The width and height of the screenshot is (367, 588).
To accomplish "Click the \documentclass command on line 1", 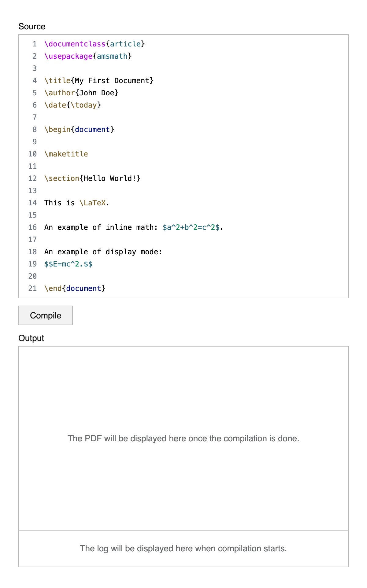I will pyautogui.click(x=75, y=44).
